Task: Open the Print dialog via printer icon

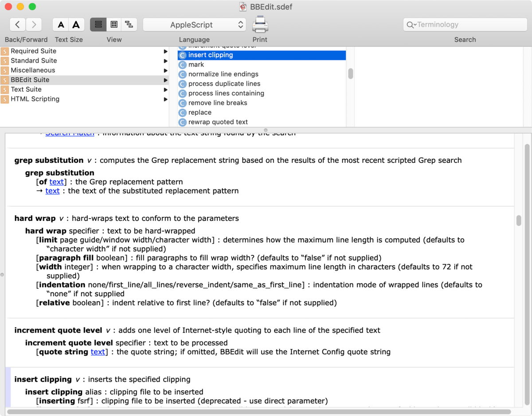Action: [260, 24]
